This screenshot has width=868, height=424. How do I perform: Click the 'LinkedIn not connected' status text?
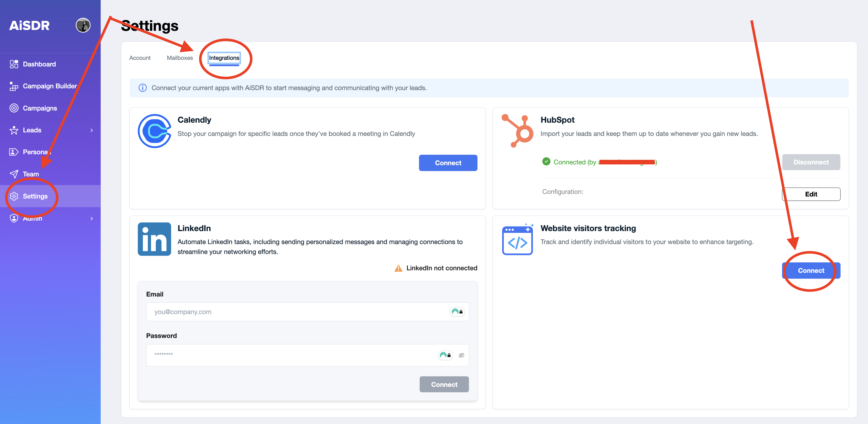pyautogui.click(x=442, y=268)
